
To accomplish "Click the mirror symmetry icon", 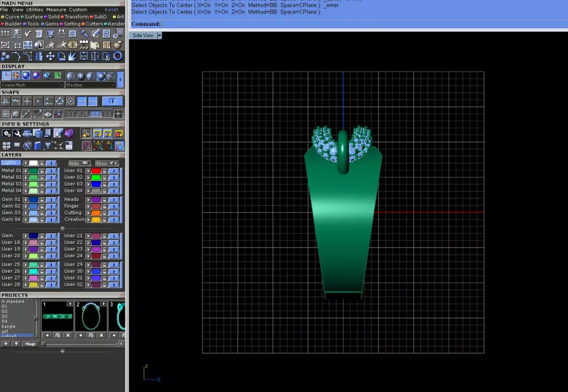I will pos(39,56).
